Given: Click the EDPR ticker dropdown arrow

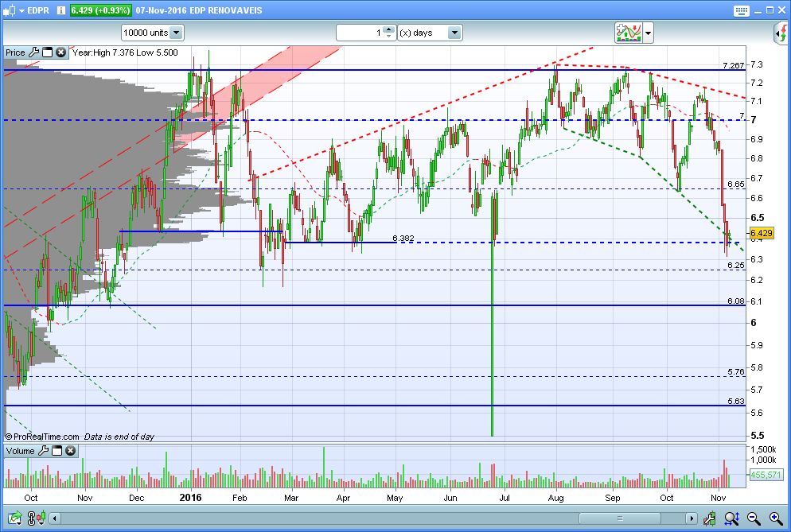Looking at the screenshot, I should [21, 11].
